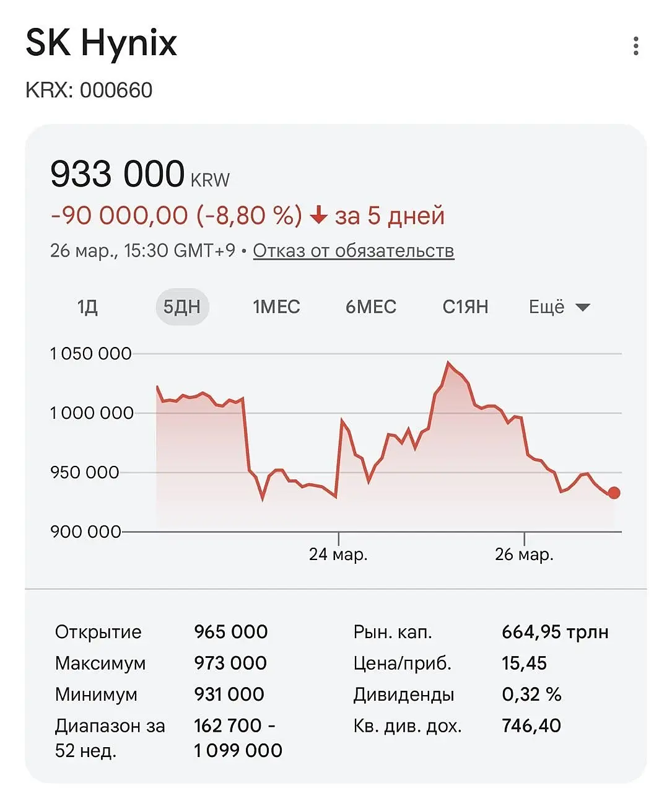Image resolution: width=672 pixels, height=793 pixels.
Task: Switch to the 1Д time range
Action: [87, 307]
